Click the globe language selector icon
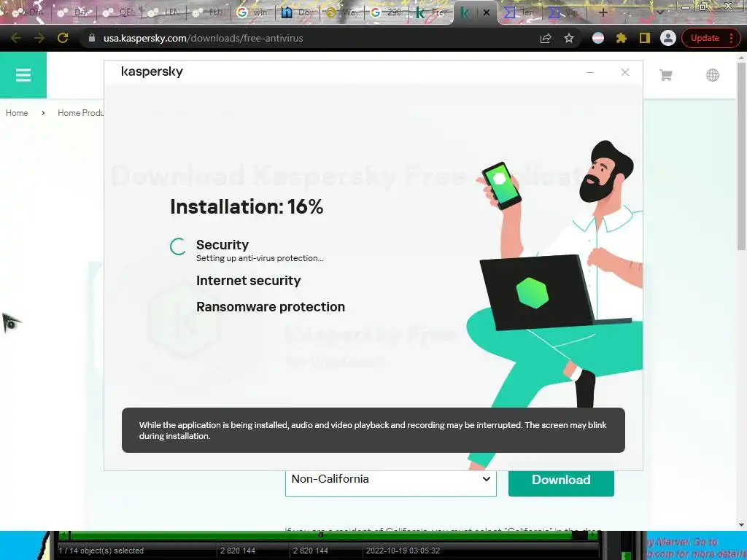Viewport: 747px width, 560px height. [712, 75]
